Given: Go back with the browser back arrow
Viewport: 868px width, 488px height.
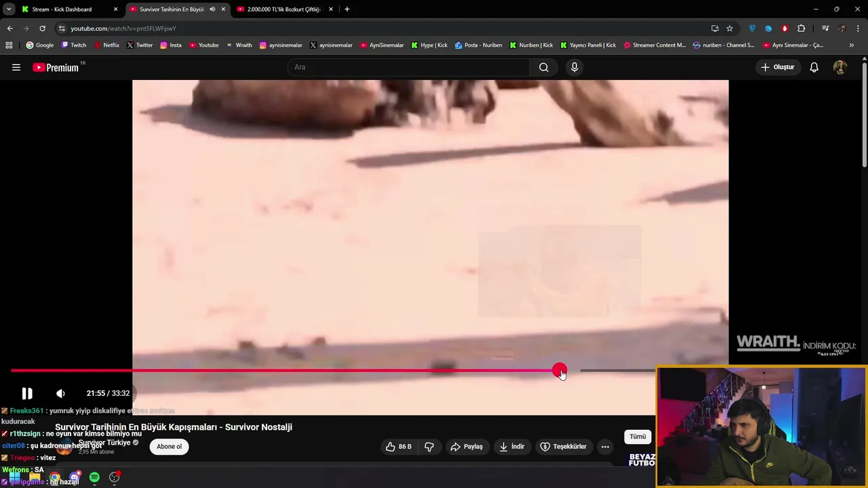Looking at the screenshot, I should (9, 28).
